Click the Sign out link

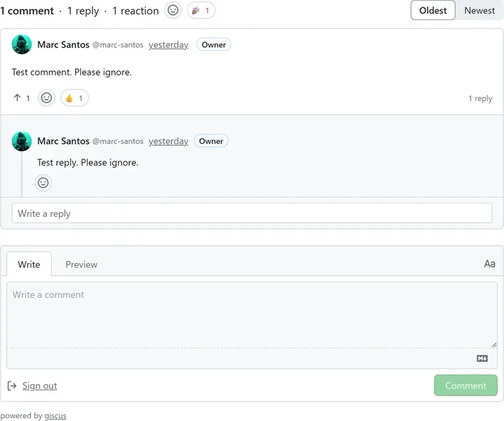(39, 386)
